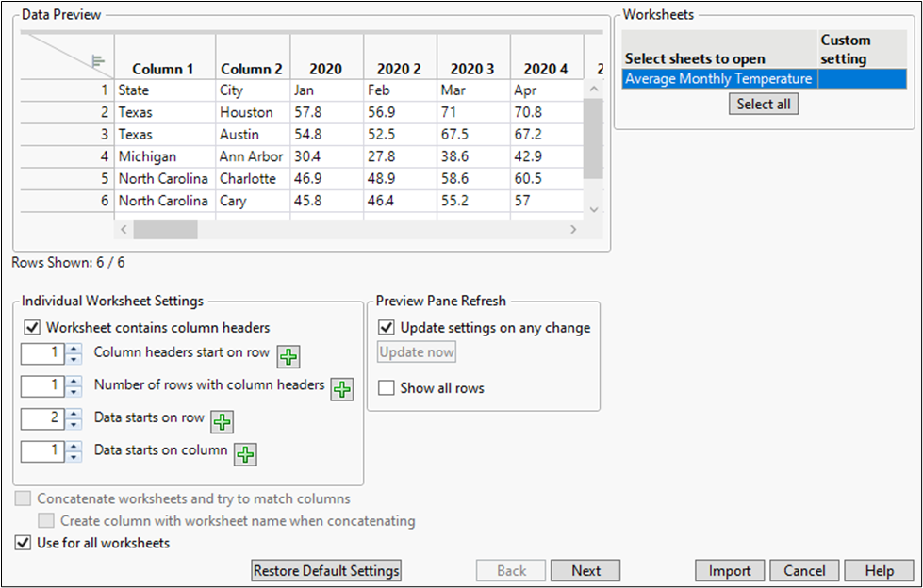923x588 pixels.
Task: Click the list icon in the table corner
Action: click(98, 60)
